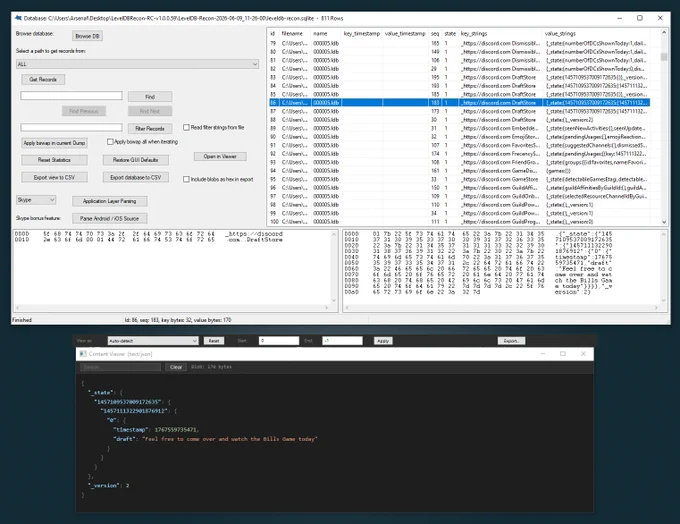
Task: Select the FriendGro row id 93
Action: [459, 162]
